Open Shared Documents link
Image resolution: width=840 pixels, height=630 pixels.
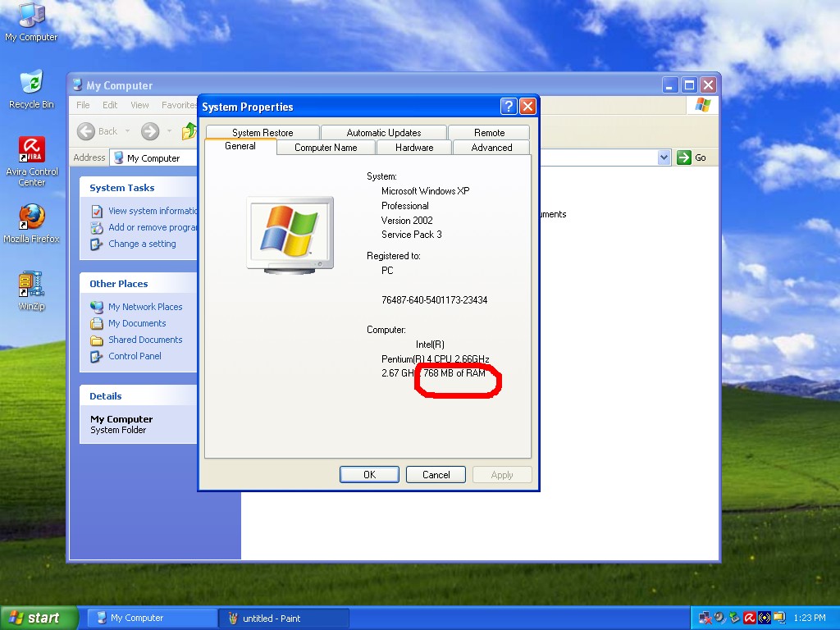click(145, 340)
